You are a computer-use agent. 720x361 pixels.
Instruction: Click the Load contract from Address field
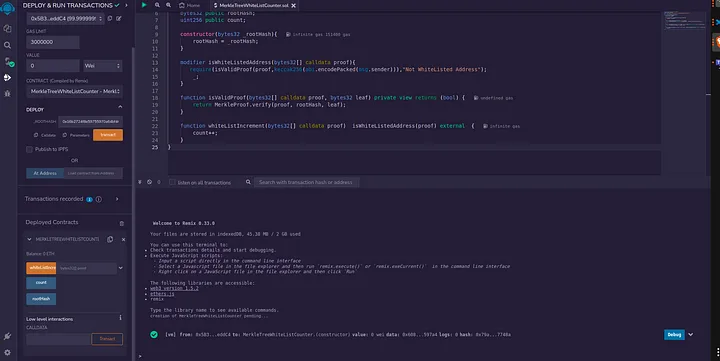coord(93,173)
